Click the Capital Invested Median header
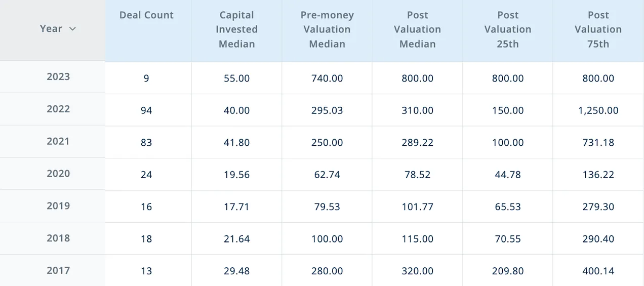Screen dimensions: 644x286 point(236,29)
